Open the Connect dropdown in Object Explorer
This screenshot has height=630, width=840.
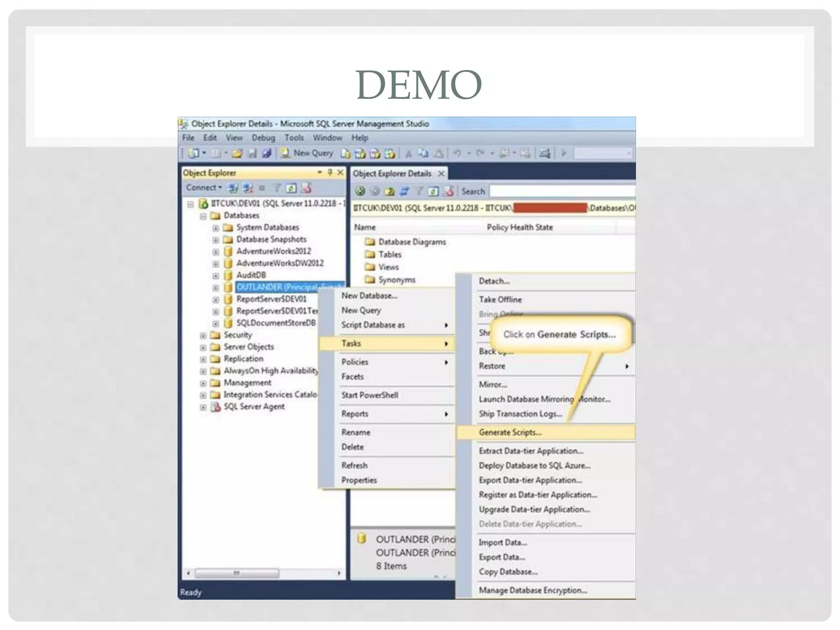click(204, 188)
